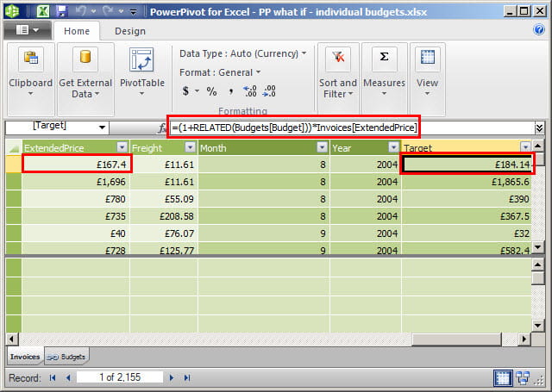
Task: Switch to Diagram View icon in status bar
Action: tap(523, 378)
